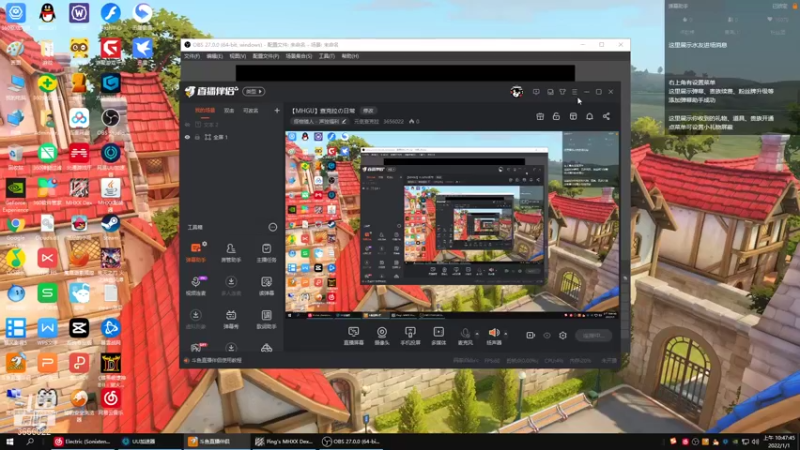Add the 手机投屏 phone casting source

(x=410, y=336)
